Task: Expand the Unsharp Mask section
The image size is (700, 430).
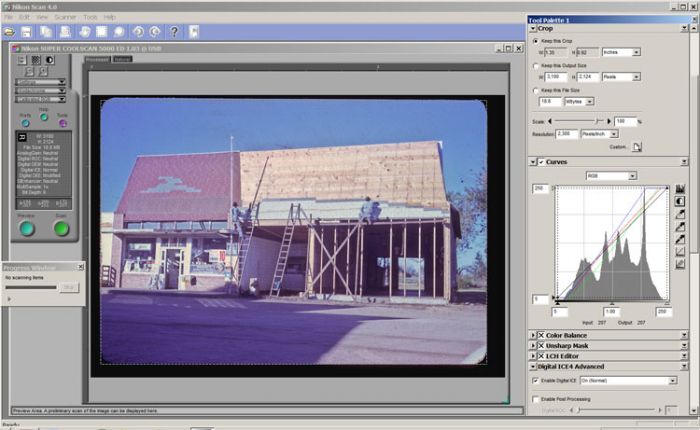Action: click(x=533, y=346)
